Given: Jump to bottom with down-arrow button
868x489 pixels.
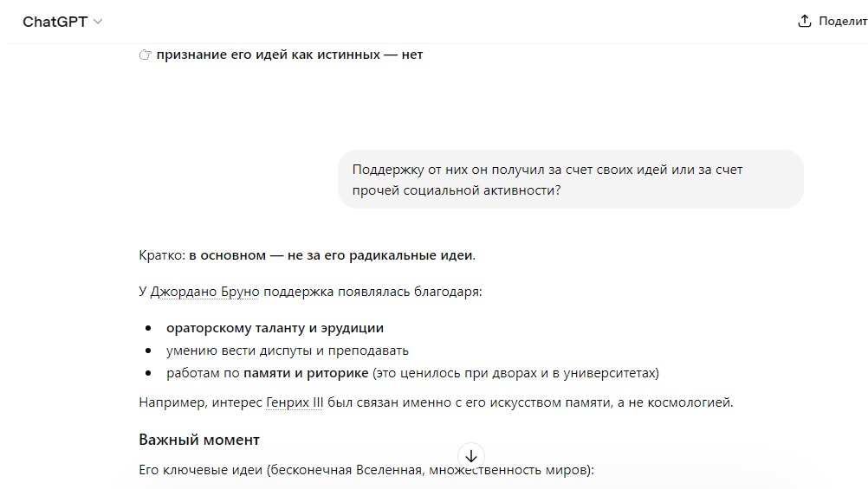Looking at the screenshot, I should [x=471, y=456].
